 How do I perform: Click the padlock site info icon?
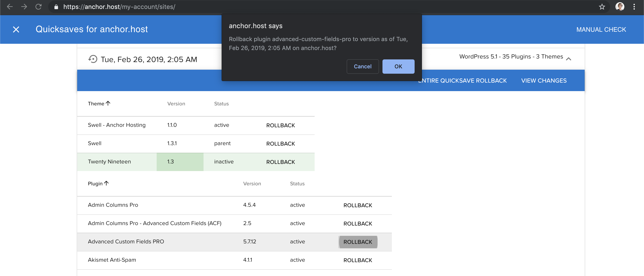coord(56,7)
